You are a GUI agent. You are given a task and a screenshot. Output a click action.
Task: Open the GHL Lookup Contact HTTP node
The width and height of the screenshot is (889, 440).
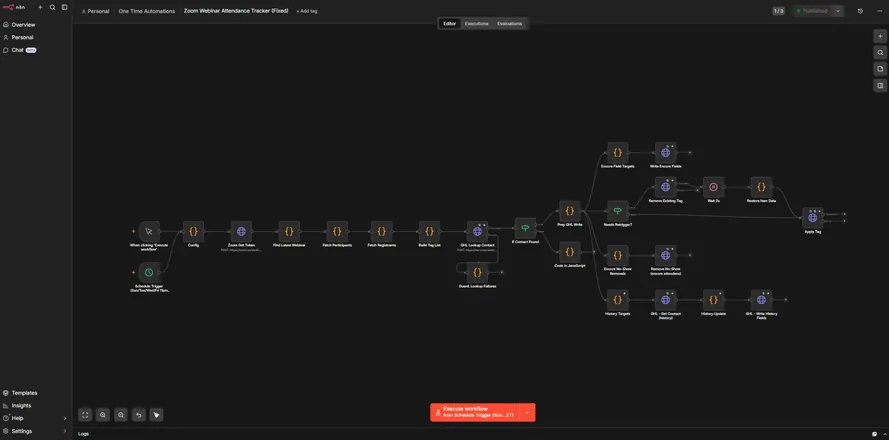point(477,231)
